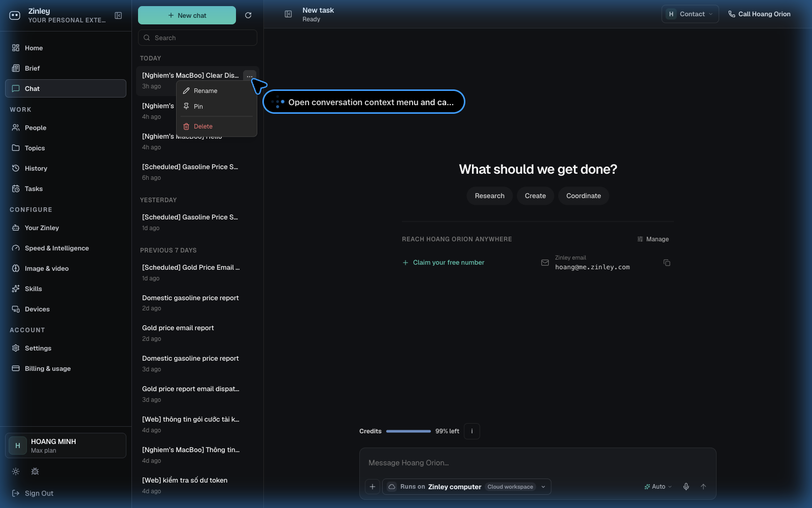Open Domestic gasoline price report from 2d ago
Screen dimensions: 812x508
pos(197,303)
